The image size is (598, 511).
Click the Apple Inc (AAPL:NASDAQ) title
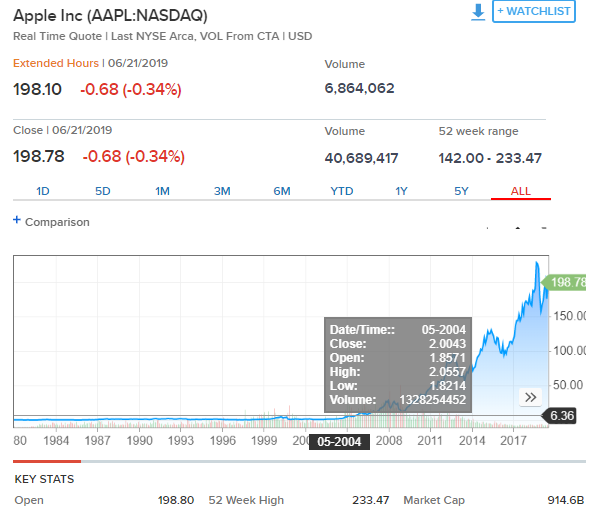(x=111, y=16)
